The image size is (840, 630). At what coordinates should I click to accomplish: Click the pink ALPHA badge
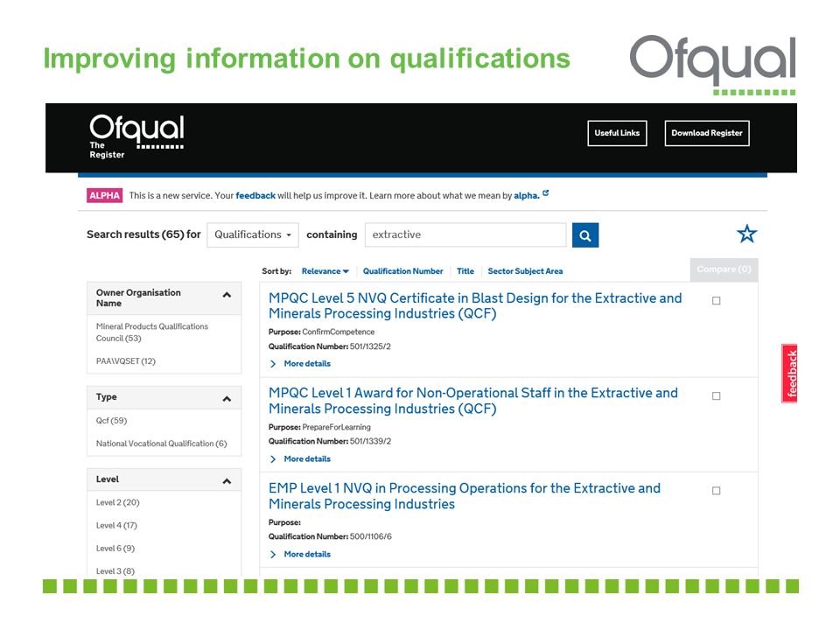[x=104, y=195]
